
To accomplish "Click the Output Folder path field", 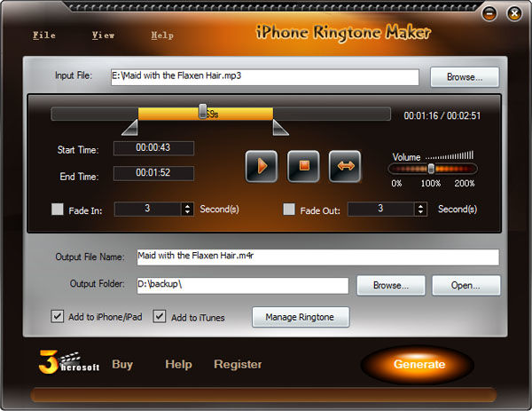I will [243, 285].
